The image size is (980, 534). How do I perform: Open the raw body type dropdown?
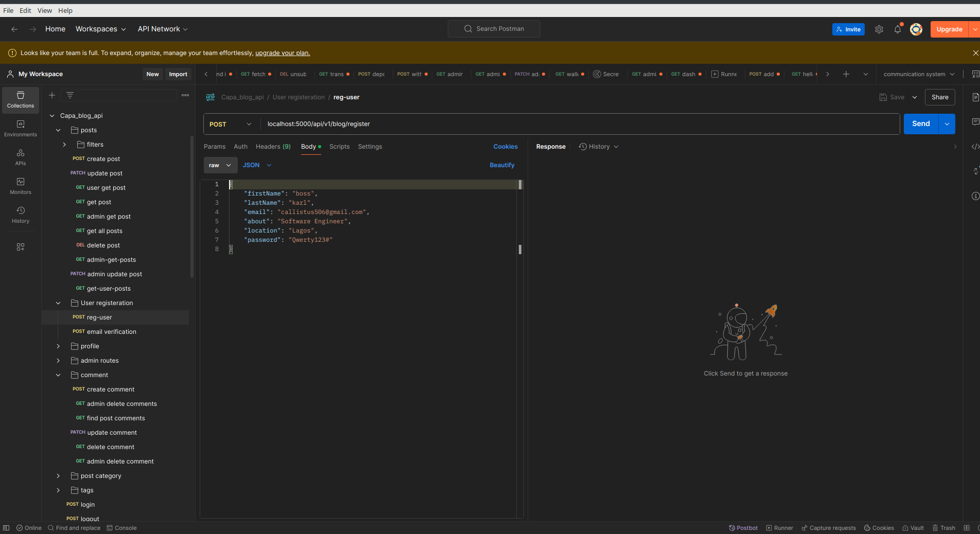[x=220, y=165]
